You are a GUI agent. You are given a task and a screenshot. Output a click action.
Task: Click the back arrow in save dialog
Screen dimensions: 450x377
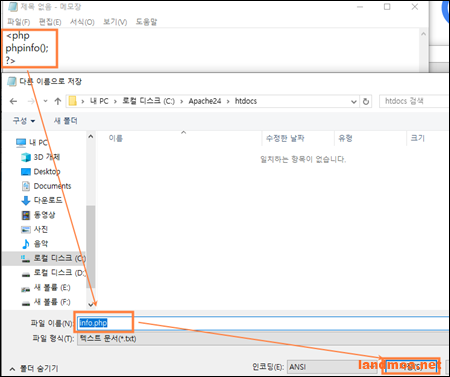pos(13,101)
